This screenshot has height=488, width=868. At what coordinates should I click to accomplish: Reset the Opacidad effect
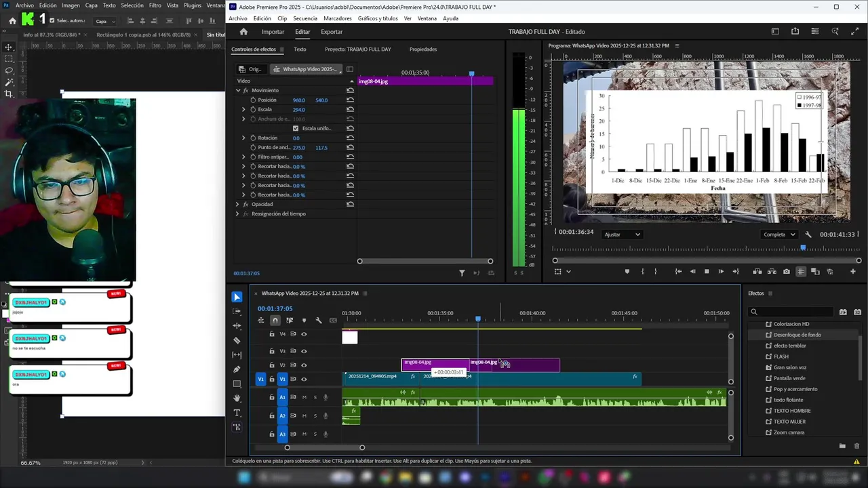[350, 204]
